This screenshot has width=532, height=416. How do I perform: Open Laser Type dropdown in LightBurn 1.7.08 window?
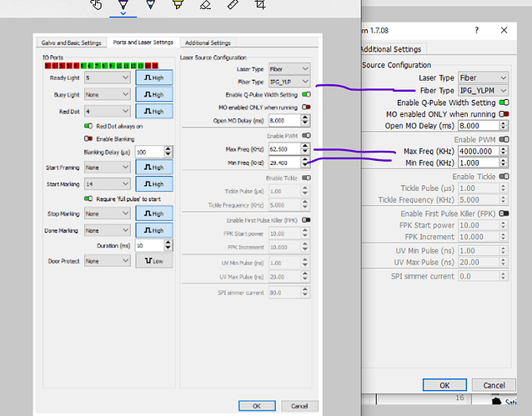click(483, 78)
